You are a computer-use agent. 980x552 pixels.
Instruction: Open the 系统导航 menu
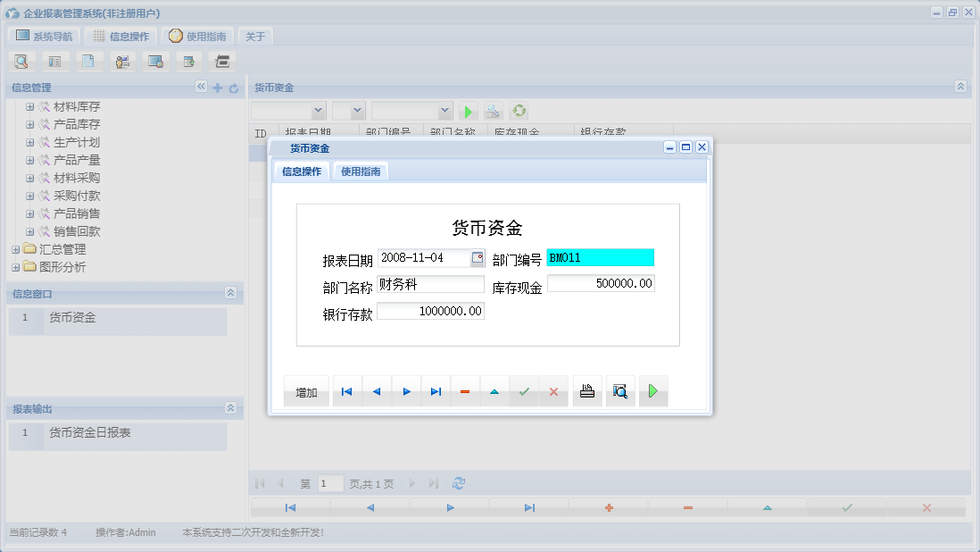tap(42, 36)
